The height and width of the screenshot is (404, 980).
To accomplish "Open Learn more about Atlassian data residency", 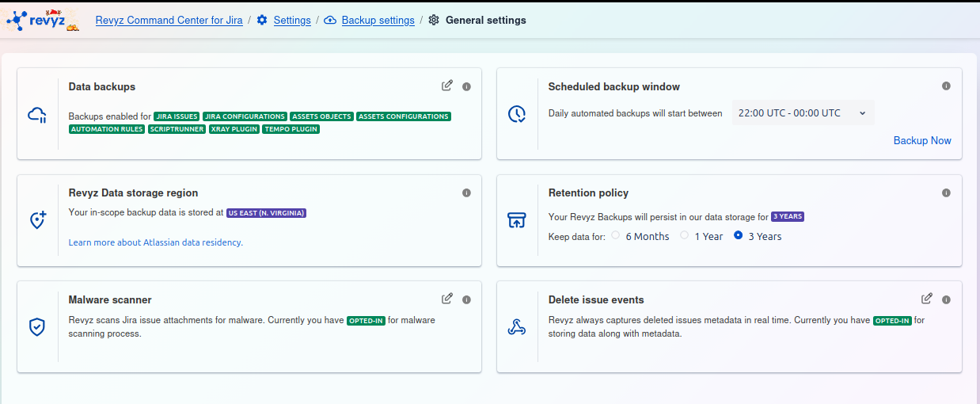I will pos(155,242).
